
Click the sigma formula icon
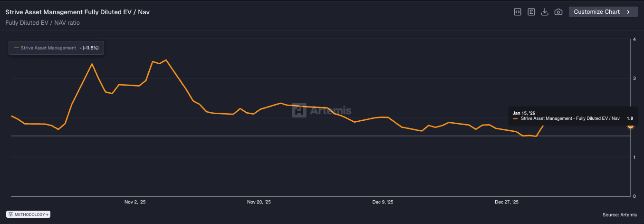[531, 12]
